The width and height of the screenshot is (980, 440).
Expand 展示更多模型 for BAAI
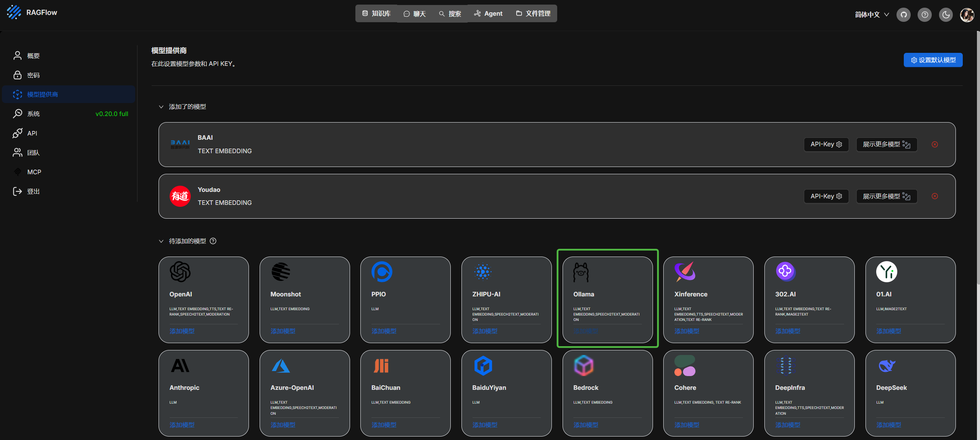tap(887, 144)
